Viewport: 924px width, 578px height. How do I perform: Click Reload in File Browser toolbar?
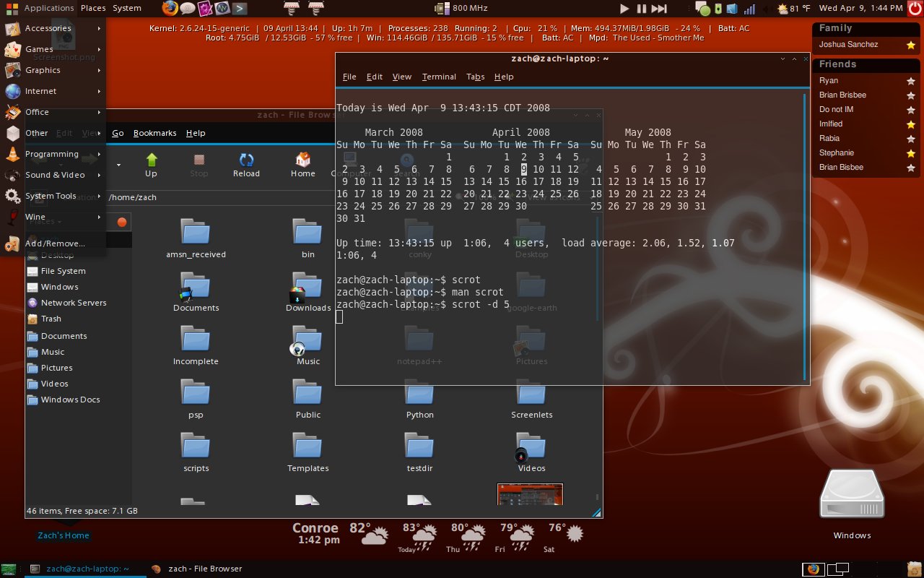tap(246, 165)
